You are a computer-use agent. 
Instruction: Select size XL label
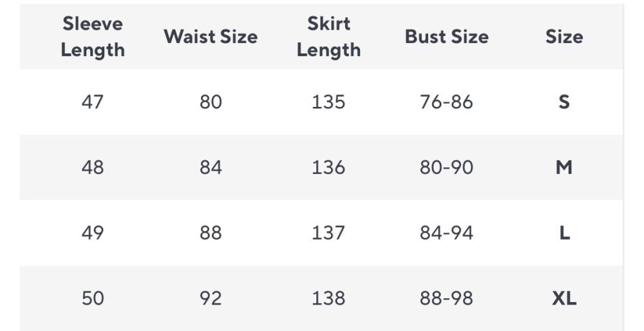point(564,298)
